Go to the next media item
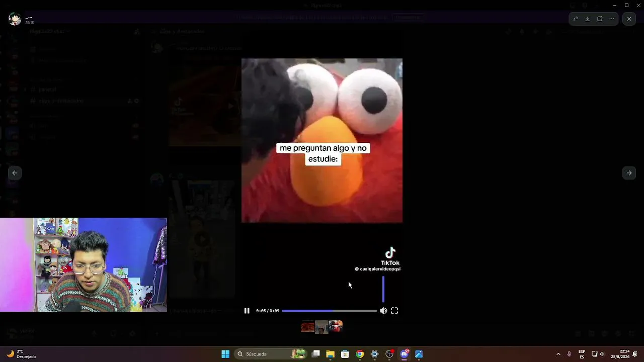Screen dimensions: 644x362 pyautogui.click(x=629, y=173)
